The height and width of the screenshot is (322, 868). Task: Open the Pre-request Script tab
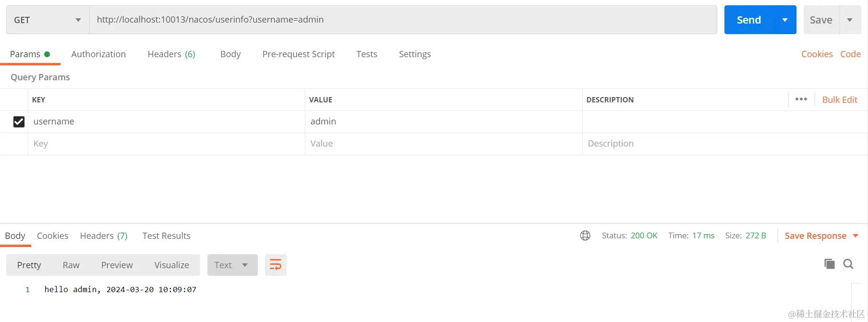point(298,54)
